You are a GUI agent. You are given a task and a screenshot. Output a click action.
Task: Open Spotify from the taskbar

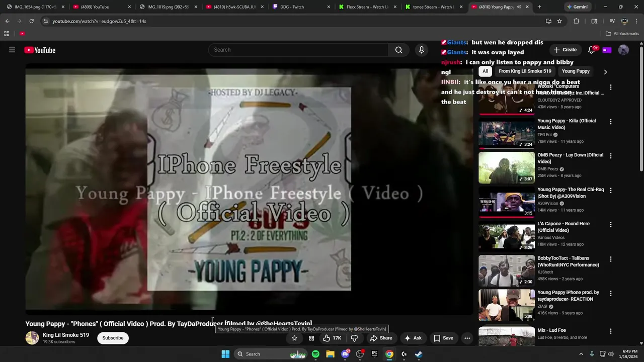tap(315, 354)
